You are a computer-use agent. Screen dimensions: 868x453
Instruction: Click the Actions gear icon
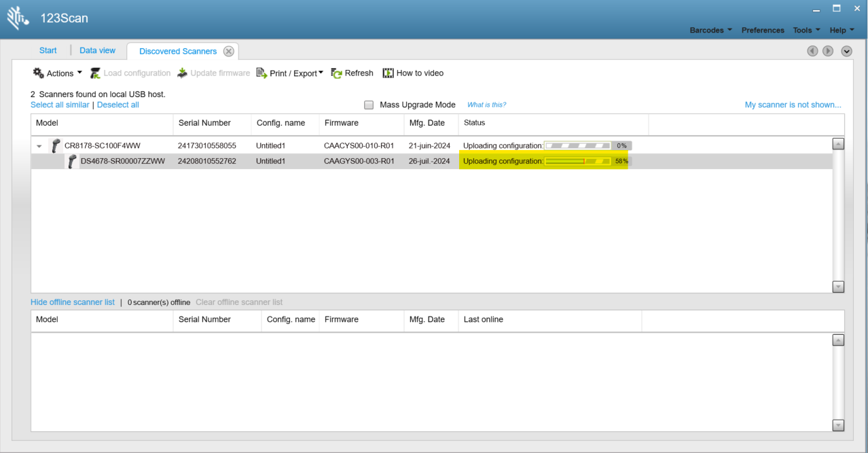pos(39,73)
